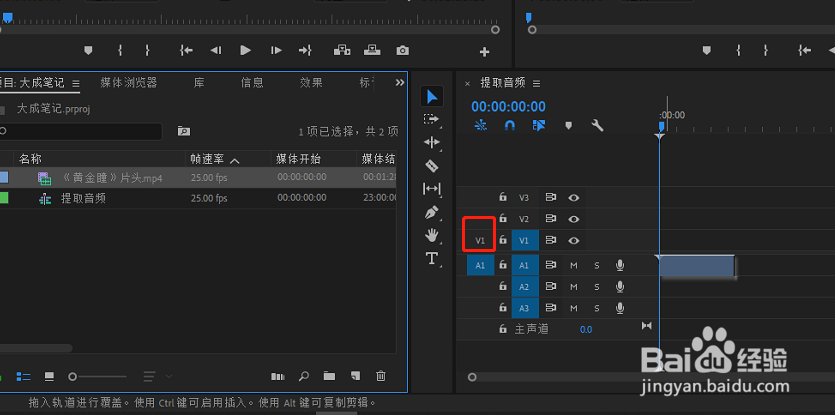This screenshot has height=415, width=835.
Task: Open project panel menu
Action: click(x=76, y=84)
